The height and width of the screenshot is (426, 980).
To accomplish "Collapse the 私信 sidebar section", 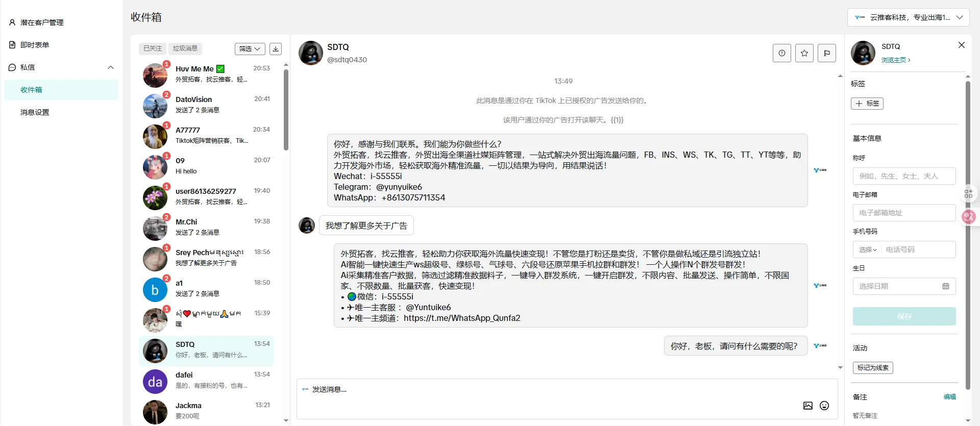I will point(111,67).
